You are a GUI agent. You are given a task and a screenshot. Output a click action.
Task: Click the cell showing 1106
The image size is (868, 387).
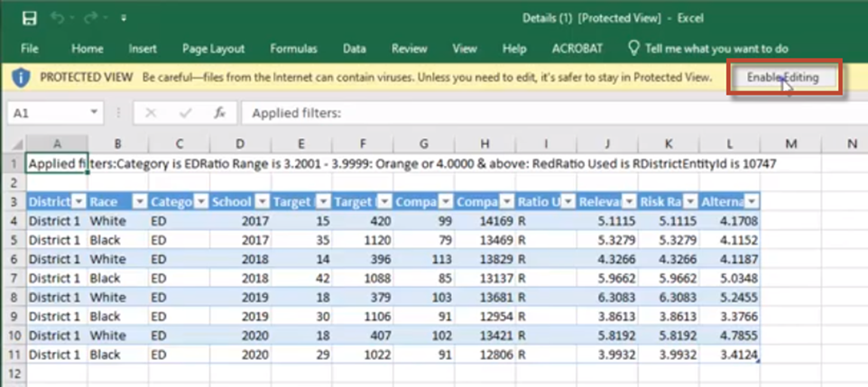point(363,316)
